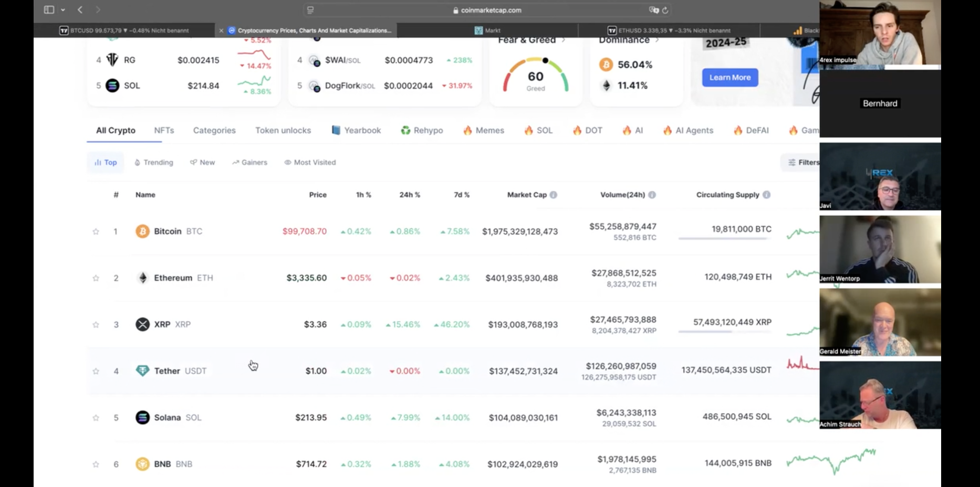Open the DOT hot category tab
This screenshot has height=487, width=980.
[x=587, y=130]
